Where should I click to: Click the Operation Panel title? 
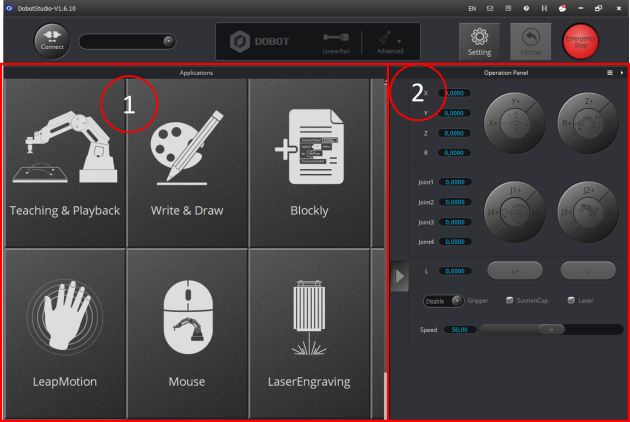tap(506, 73)
